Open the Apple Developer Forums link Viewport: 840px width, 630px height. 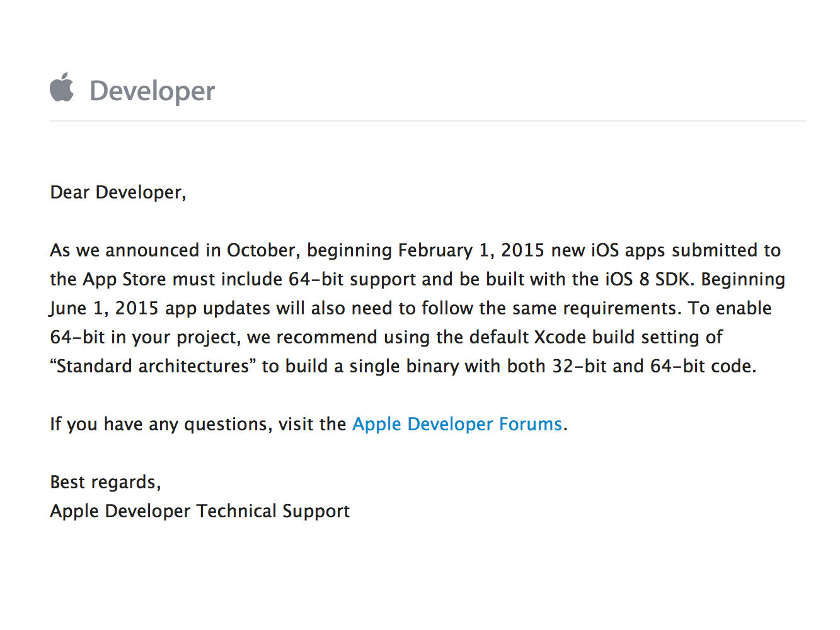click(457, 424)
